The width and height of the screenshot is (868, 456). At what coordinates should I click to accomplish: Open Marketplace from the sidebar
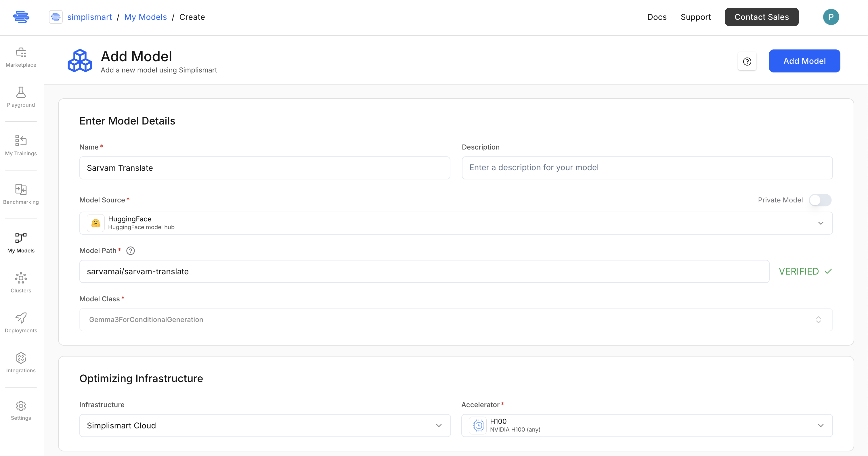[21, 57]
